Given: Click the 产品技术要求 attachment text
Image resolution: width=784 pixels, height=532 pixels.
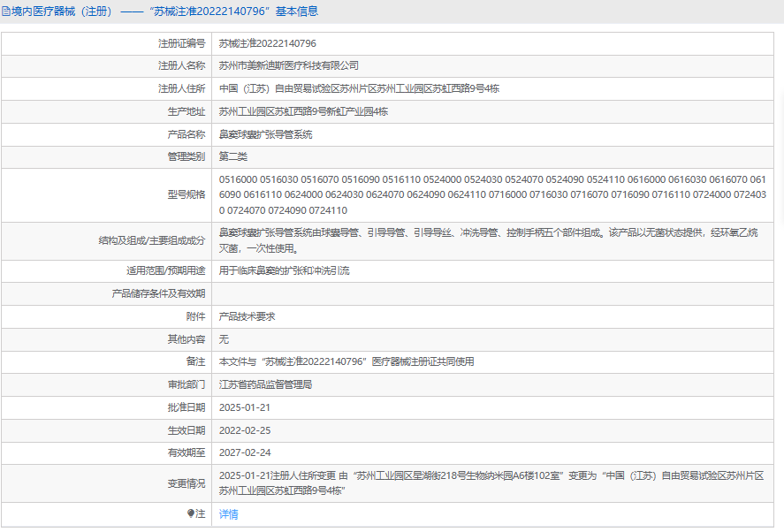Looking at the screenshot, I should point(247,315).
